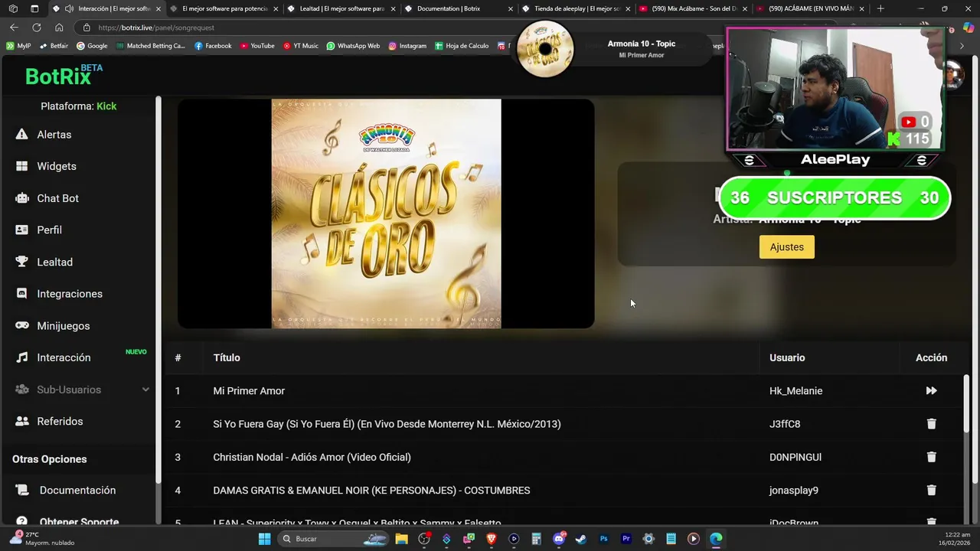
Task: Open Alertas in the sidebar
Action: pos(54,135)
